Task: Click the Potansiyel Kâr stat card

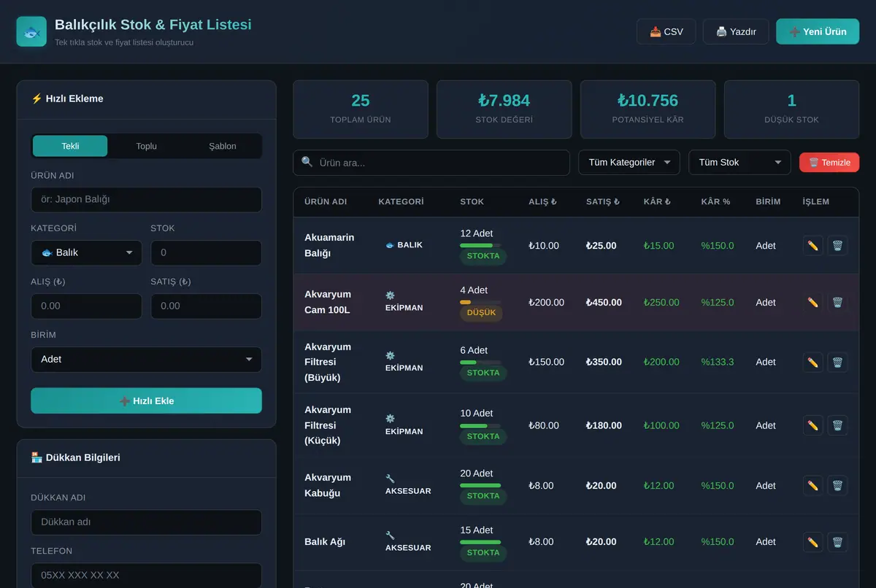Action: click(648, 109)
